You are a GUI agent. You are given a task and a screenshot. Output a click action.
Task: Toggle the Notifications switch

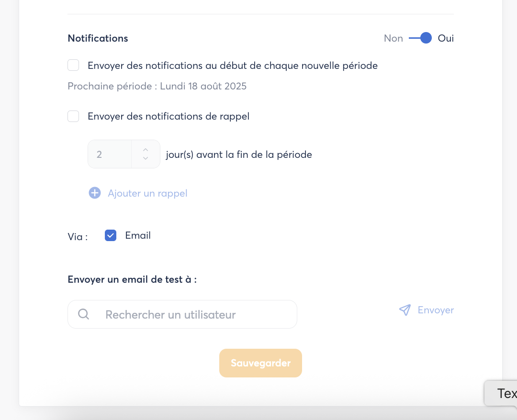[420, 38]
